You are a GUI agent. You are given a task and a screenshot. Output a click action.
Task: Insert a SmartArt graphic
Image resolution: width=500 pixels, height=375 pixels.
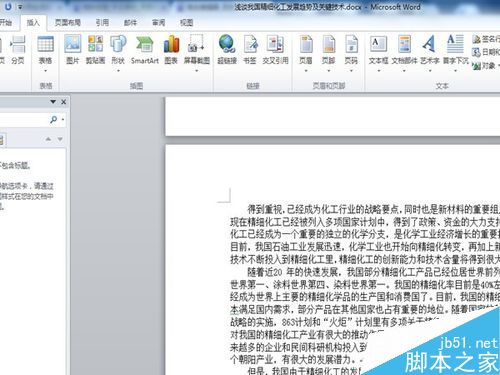(x=145, y=50)
